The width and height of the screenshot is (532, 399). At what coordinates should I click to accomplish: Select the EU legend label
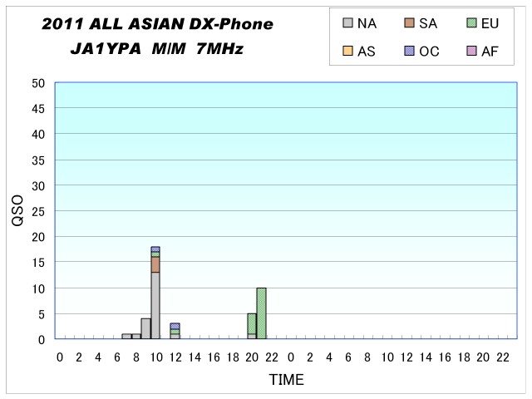(x=490, y=23)
